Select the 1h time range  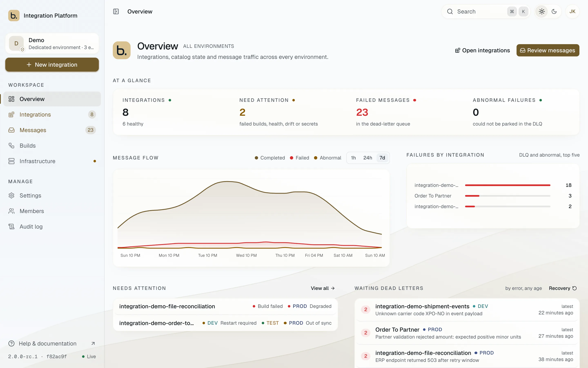point(353,158)
